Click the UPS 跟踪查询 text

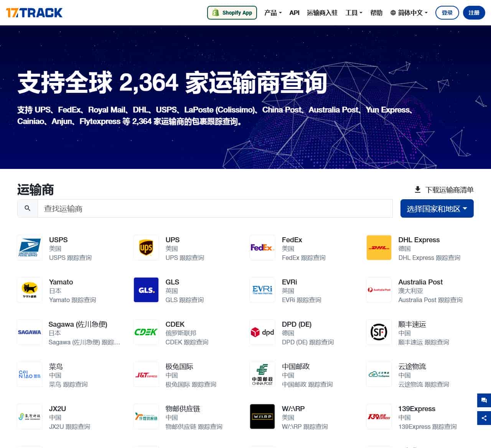(185, 258)
